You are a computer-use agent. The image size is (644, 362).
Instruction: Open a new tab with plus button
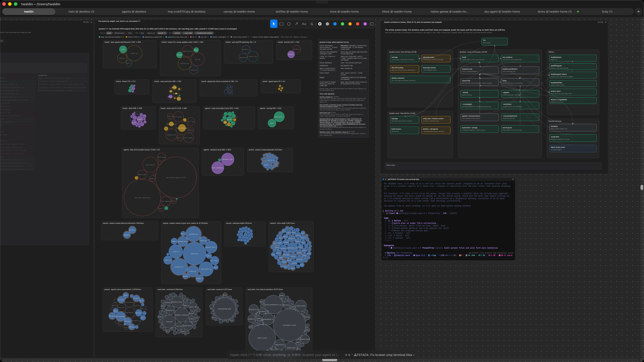click(x=638, y=11)
